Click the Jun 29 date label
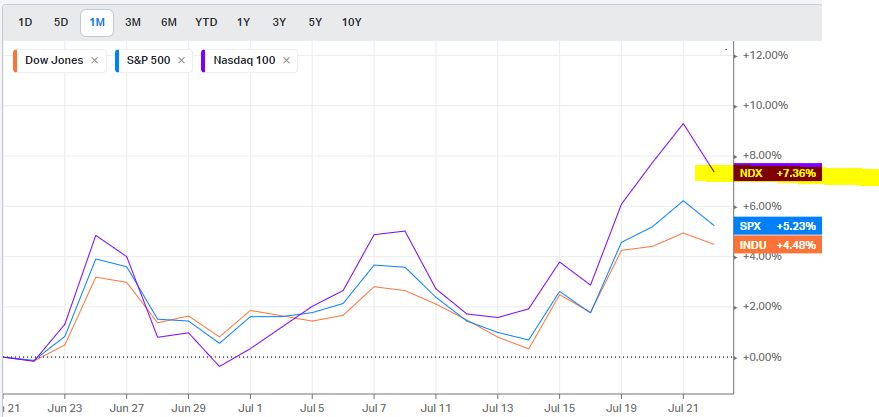 click(x=188, y=409)
